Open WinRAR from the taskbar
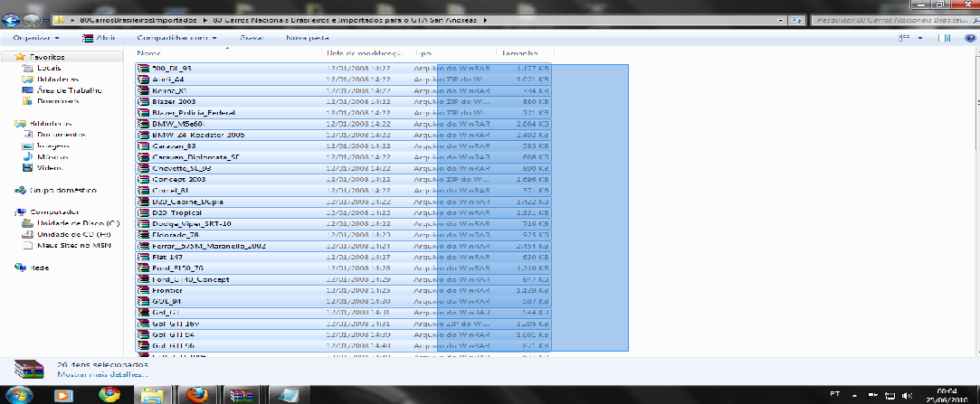980x404 pixels. click(242, 395)
